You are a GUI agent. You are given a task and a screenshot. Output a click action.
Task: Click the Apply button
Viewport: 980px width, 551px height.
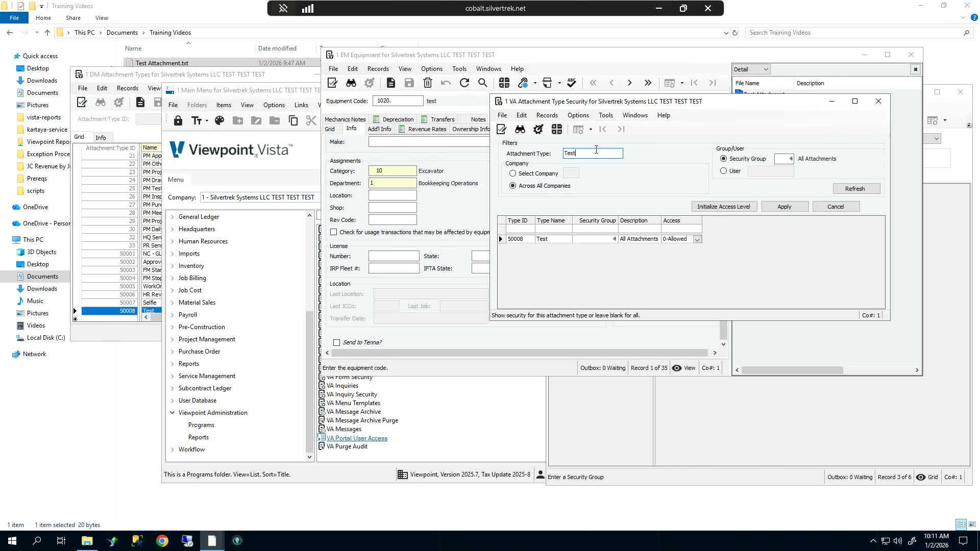(x=785, y=207)
